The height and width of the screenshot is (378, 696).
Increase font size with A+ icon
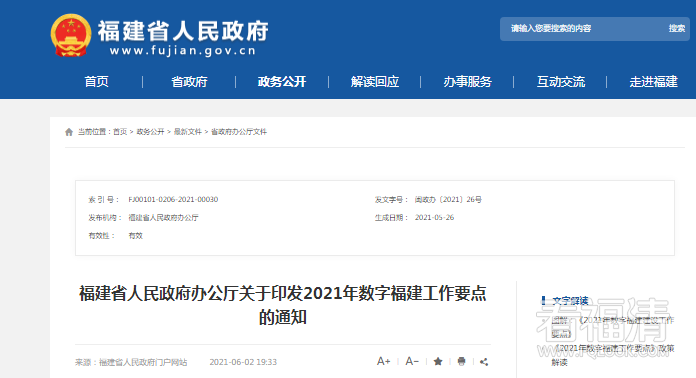tap(384, 362)
